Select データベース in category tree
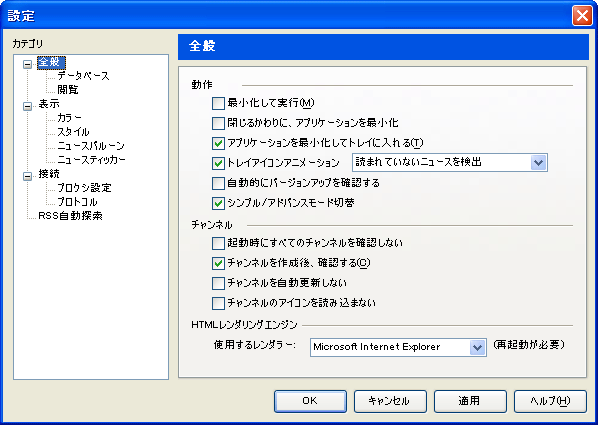598x425 pixels. [83, 76]
